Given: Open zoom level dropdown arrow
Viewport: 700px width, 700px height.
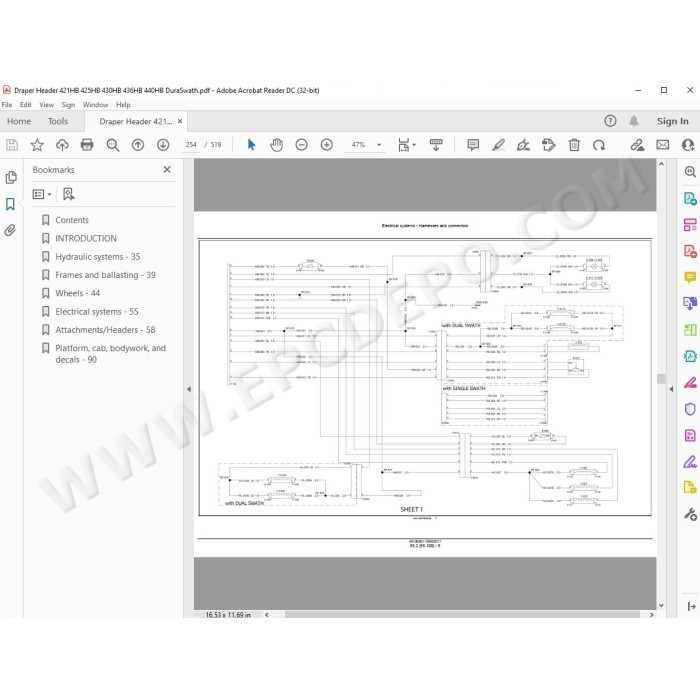Looking at the screenshot, I should [x=379, y=145].
